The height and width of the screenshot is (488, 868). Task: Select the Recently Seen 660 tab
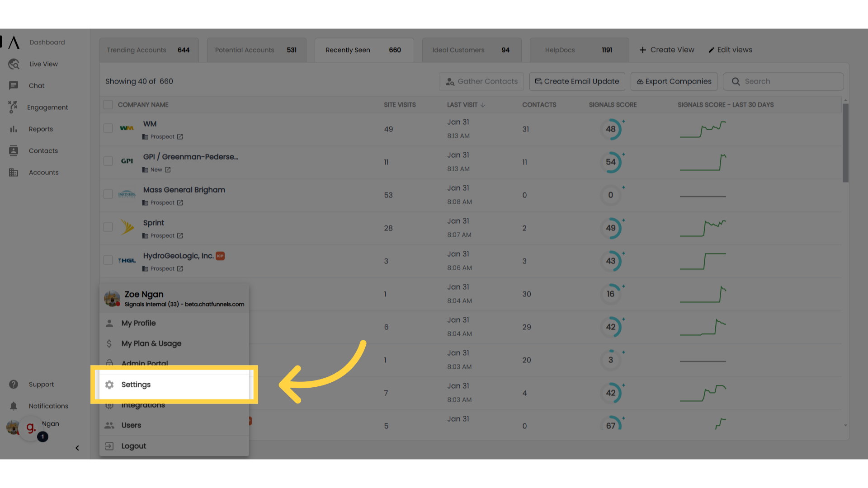click(x=363, y=49)
